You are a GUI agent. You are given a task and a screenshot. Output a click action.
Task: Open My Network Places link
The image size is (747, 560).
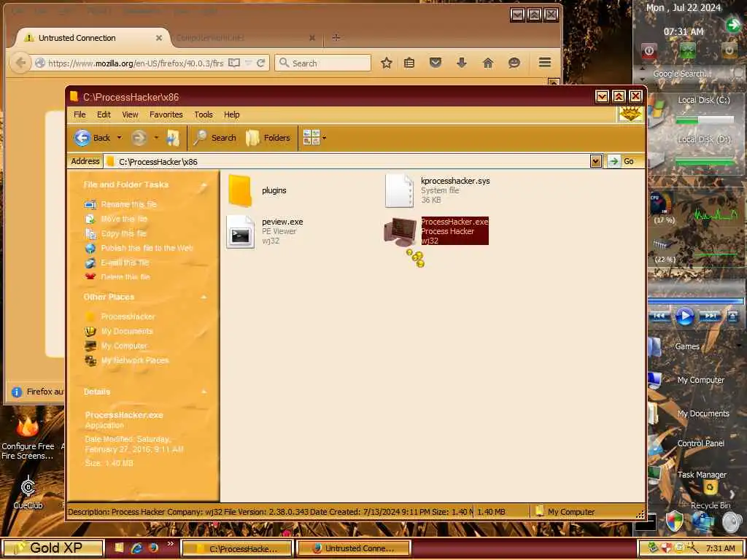(x=135, y=360)
